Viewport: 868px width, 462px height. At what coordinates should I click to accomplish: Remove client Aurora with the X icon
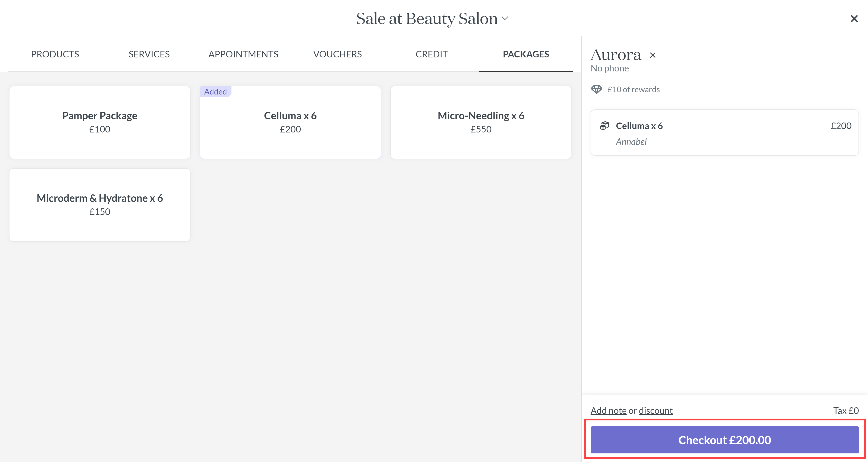point(653,55)
